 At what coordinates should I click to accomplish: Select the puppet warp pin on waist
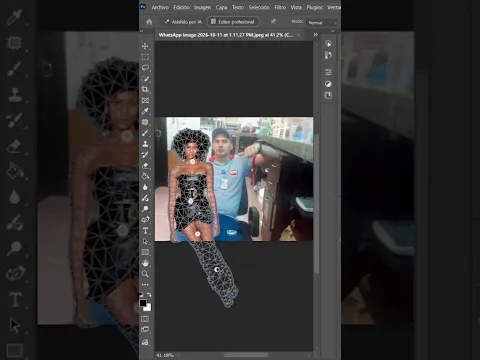click(190, 201)
